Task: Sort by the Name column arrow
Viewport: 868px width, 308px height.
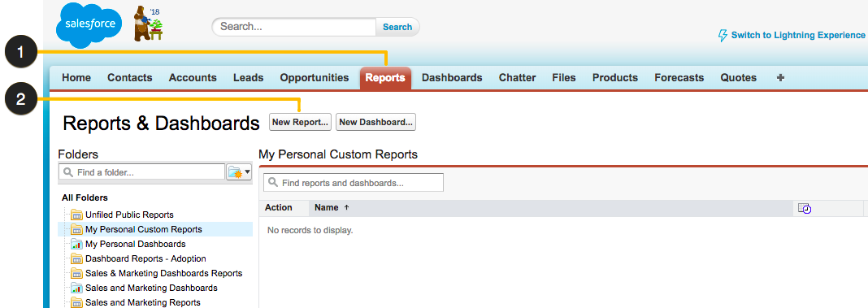Action: pyautogui.click(x=346, y=208)
